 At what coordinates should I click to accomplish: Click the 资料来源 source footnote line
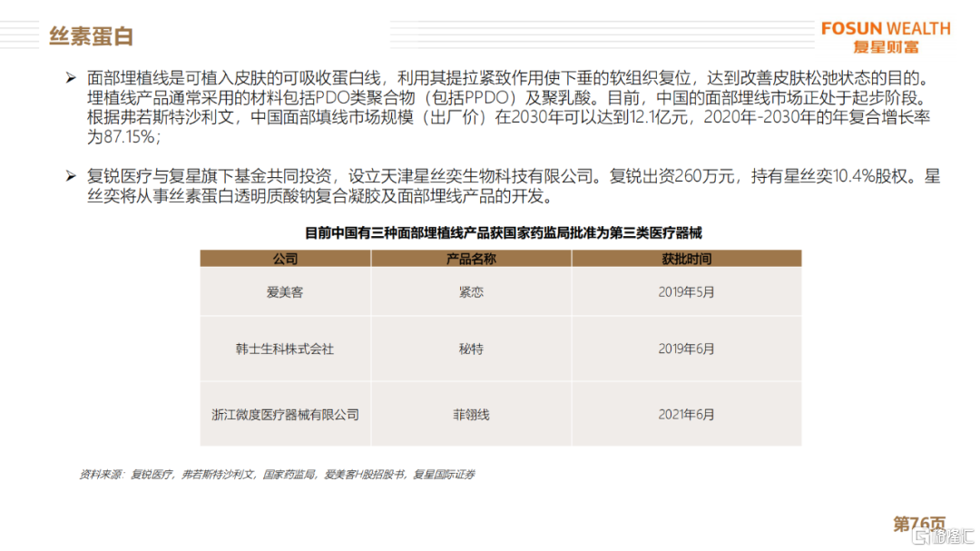[277, 475]
